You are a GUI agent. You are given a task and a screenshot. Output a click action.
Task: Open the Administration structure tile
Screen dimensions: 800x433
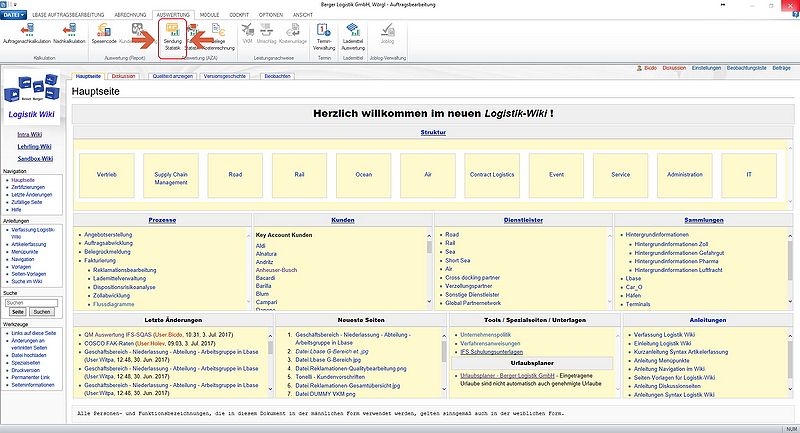click(x=685, y=175)
